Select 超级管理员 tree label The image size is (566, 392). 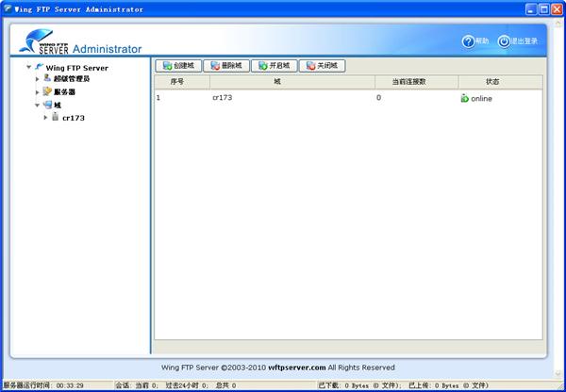72,78
